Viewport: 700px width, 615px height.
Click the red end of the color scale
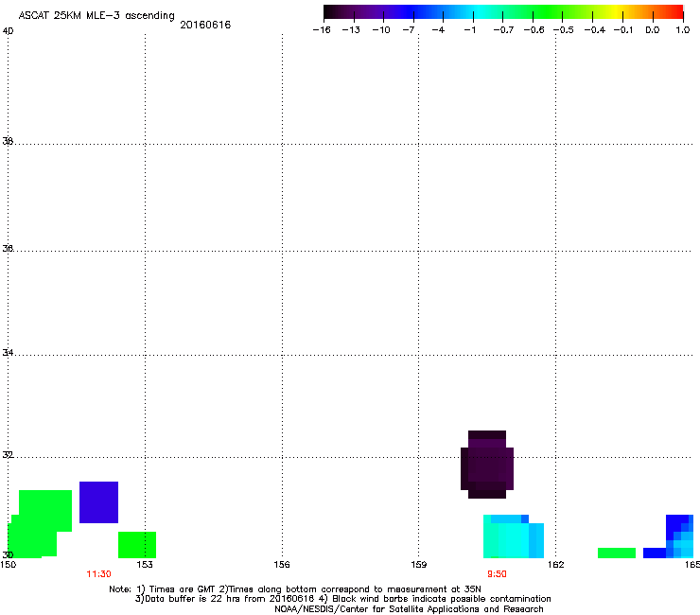pyautogui.click(x=674, y=12)
